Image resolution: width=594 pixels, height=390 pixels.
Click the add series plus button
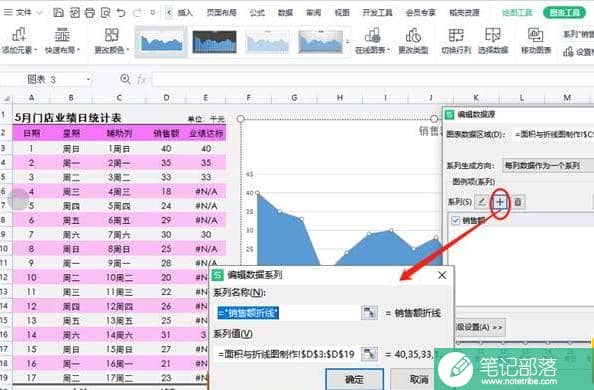[x=500, y=202]
